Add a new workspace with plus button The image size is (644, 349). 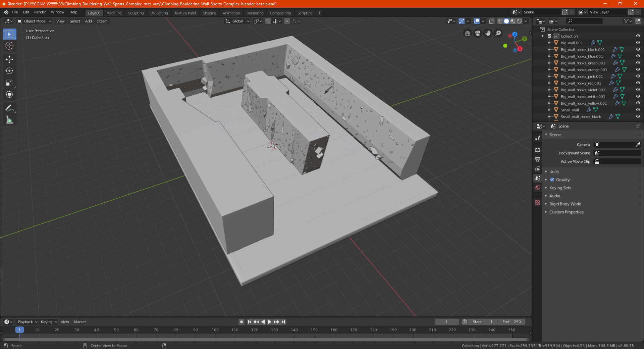(x=319, y=13)
